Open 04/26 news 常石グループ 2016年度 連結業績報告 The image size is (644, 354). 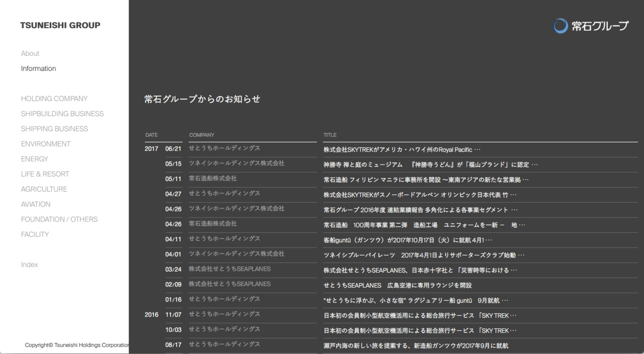click(x=421, y=210)
